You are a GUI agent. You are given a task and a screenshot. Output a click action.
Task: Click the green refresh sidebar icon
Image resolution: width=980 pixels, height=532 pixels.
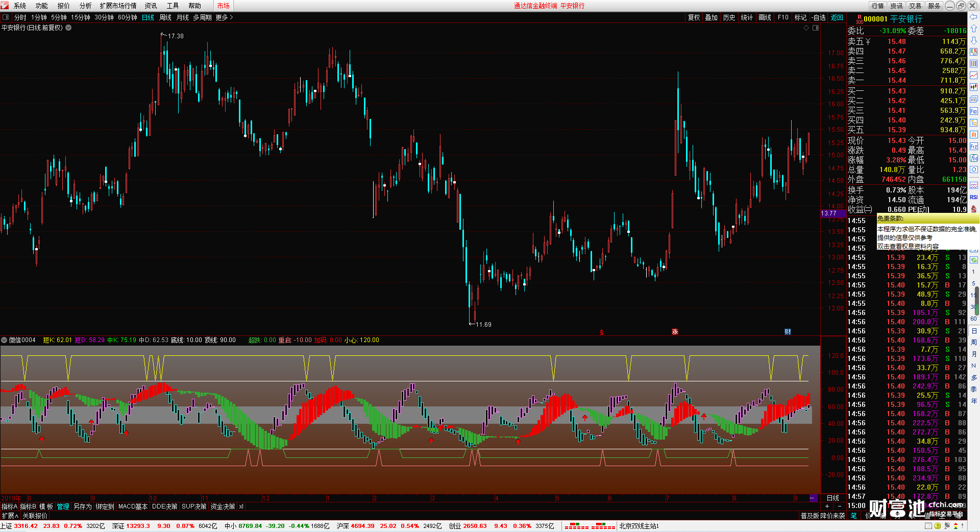974,260
